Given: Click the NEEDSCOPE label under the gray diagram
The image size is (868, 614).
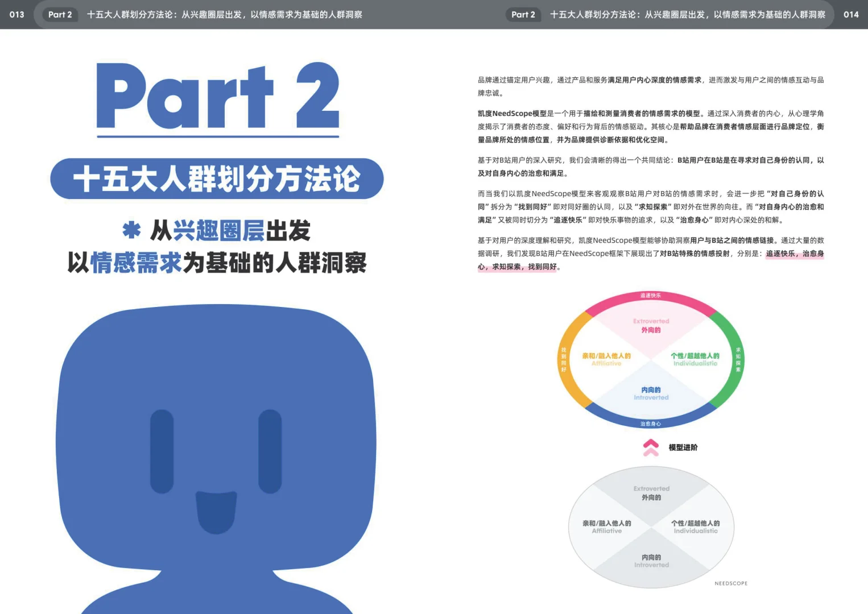Looking at the screenshot, I should click(731, 583).
